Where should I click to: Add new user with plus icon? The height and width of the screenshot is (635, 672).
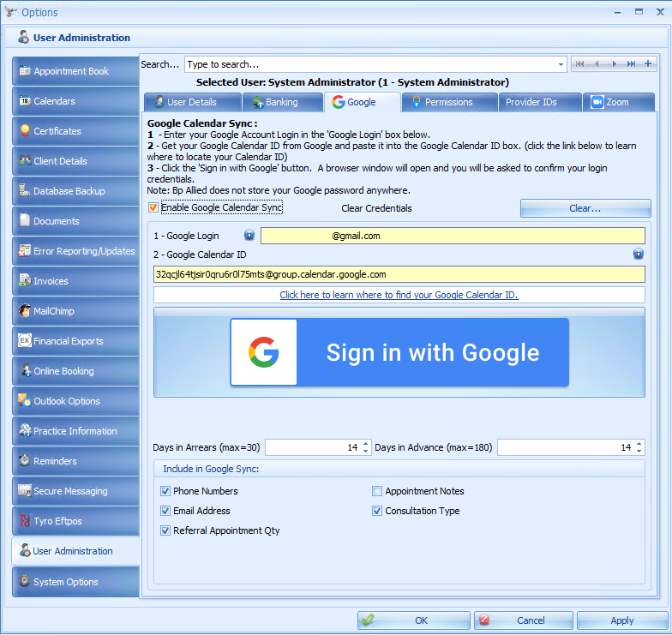(x=648, y=63)
